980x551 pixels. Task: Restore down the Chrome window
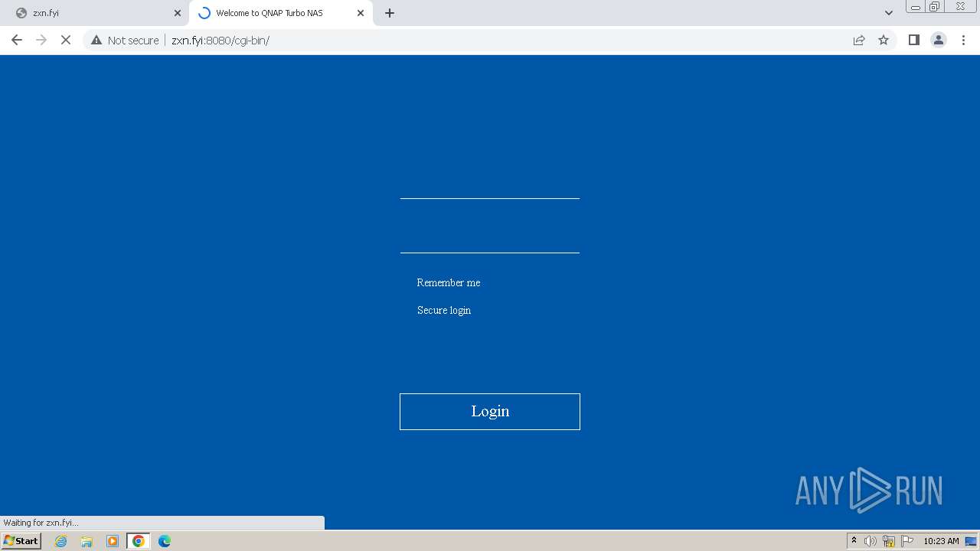click(x=935, y=7)
